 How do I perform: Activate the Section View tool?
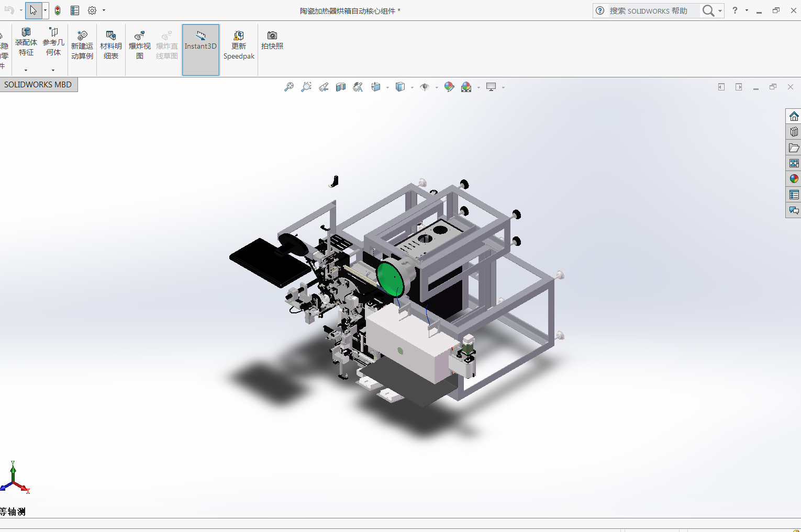pos(341,87)
